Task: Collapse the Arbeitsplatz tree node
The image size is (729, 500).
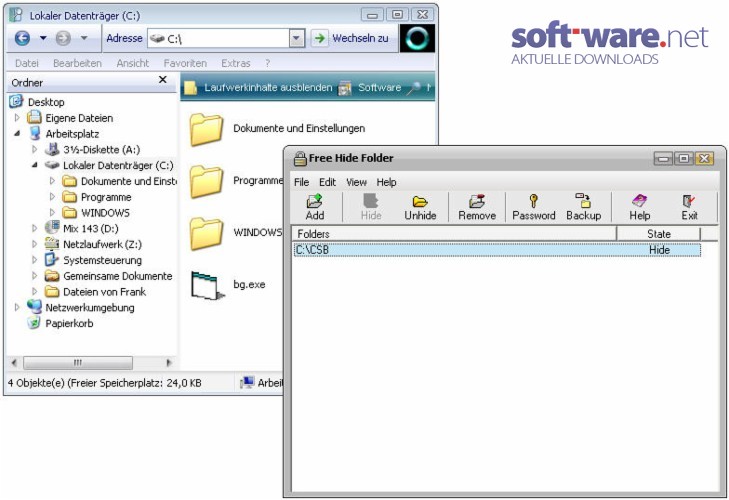Action: (17, 133)
